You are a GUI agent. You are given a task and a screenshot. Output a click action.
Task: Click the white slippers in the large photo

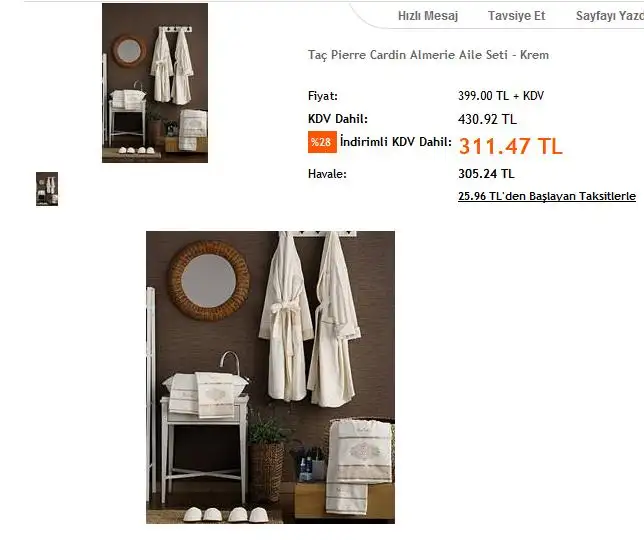tap(225, 514)
